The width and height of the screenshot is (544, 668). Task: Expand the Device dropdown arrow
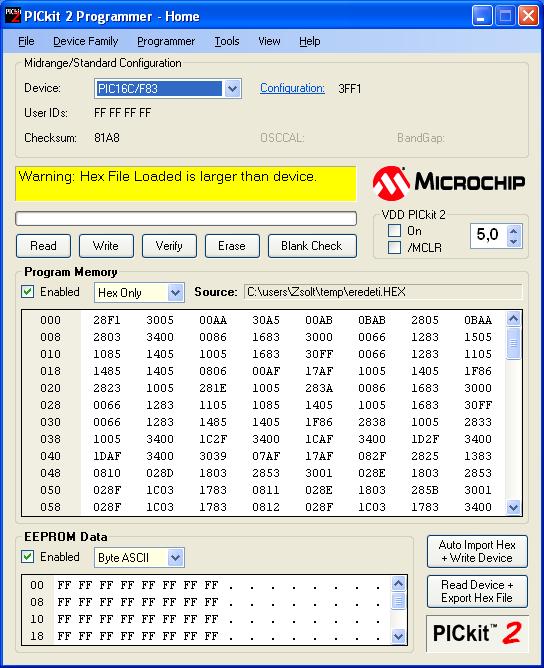pos(232,89)
